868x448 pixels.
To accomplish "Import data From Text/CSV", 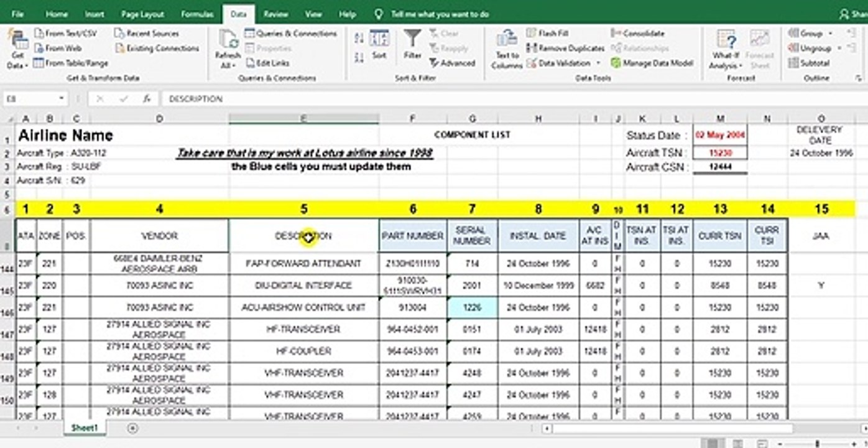I will pyautogui.click(x=66, y=33).
